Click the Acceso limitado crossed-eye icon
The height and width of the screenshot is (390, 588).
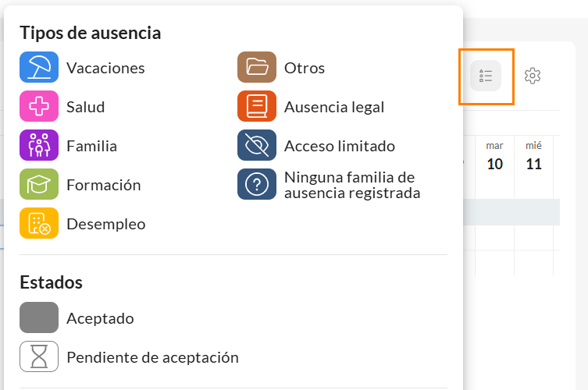point(257,146)
